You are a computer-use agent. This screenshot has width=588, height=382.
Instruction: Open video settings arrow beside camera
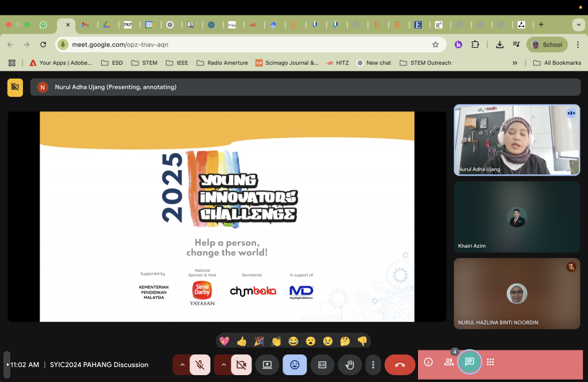click(223, 364)
